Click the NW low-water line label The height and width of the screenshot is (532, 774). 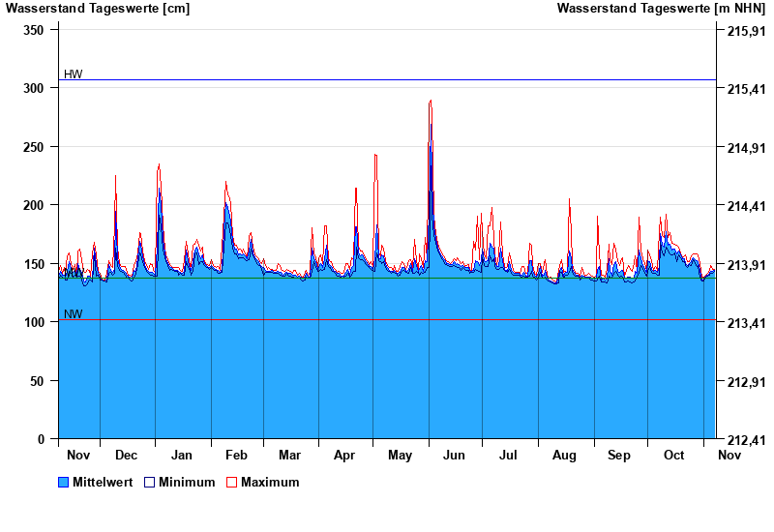click(x=74, y=314)
